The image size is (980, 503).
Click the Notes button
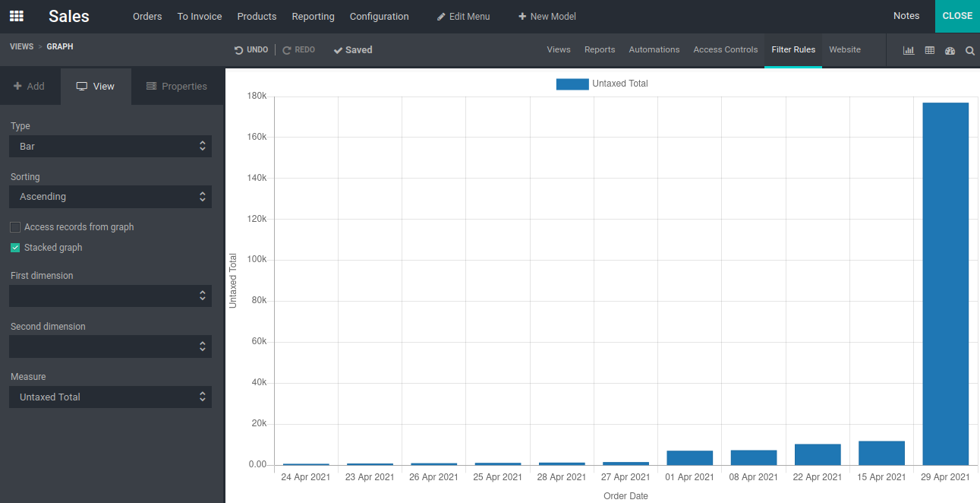click(906, 16)
